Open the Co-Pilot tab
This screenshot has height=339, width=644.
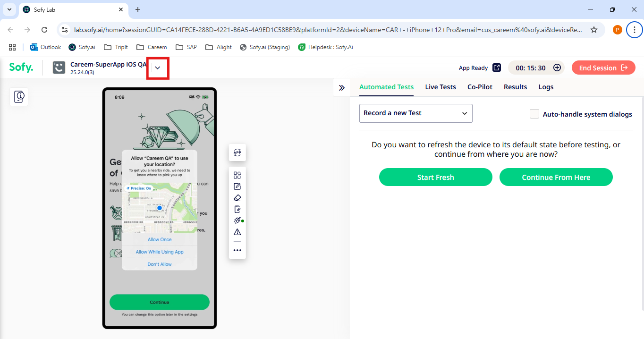pos(480,87)
